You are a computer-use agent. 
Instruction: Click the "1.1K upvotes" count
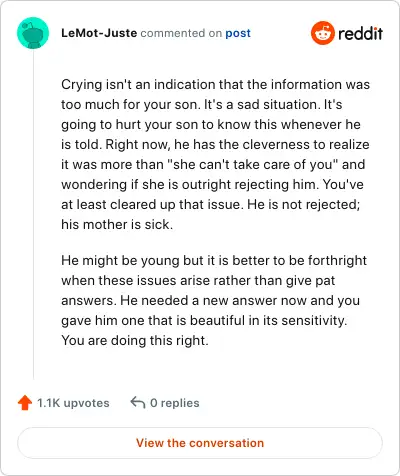click(x=73, y=403)
